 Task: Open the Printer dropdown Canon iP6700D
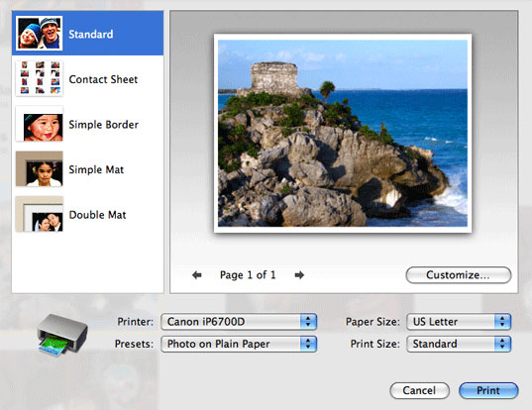[239, 322]
